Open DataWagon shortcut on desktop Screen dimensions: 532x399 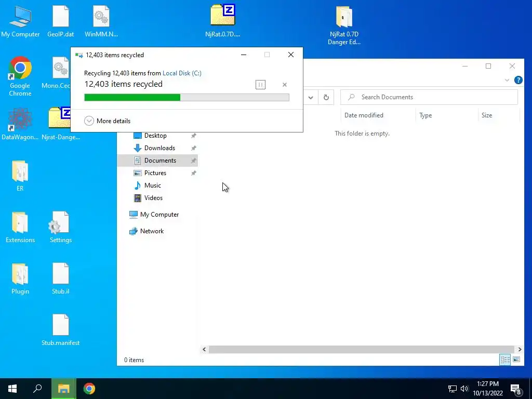pyautogui.click(x=20, y=124)
